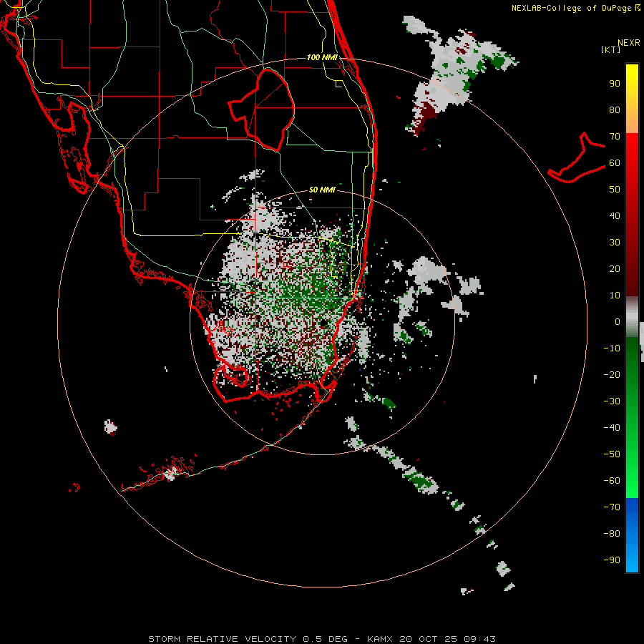Click the "-60" scale value
The width and height of the screenshot is (644, 644).
612,481
